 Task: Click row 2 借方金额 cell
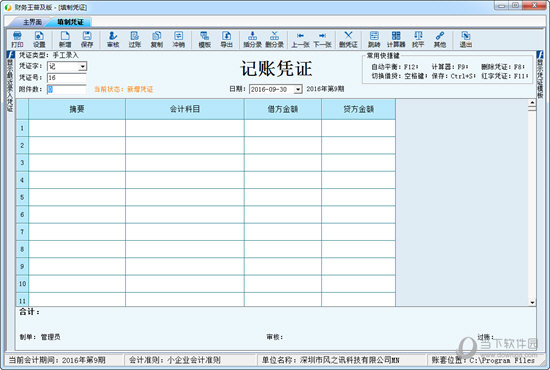pyautogui.click(x=283, y=145)
